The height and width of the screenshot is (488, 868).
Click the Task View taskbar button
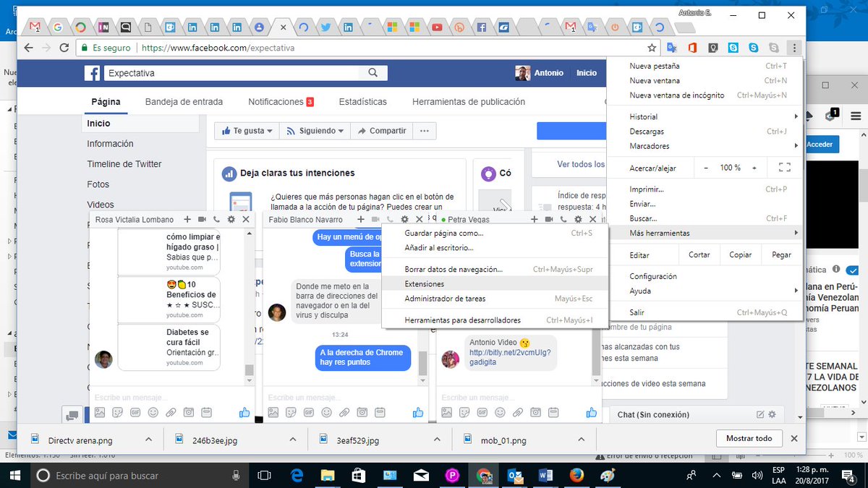[x=264, y=475]
